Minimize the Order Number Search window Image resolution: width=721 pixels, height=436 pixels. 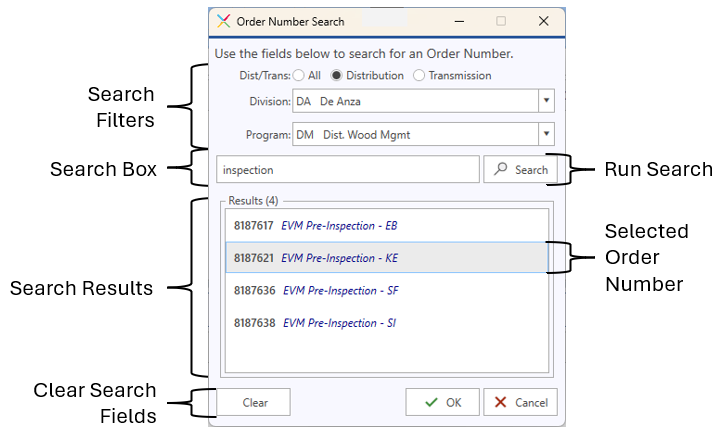[456, 21]
